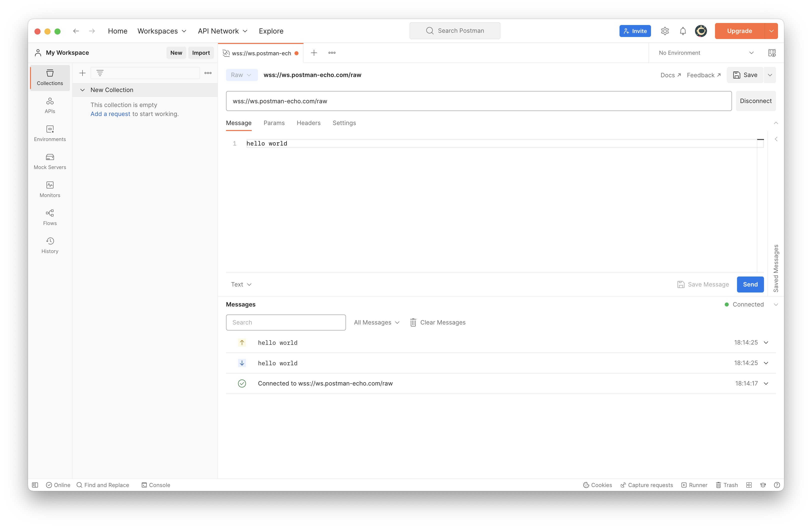
Task: Open the Environments panel
Action: [x=50, y=133]
